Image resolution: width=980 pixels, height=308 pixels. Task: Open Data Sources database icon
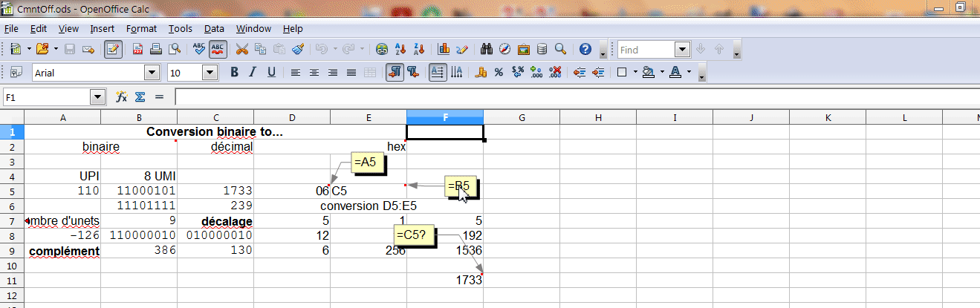[x=542, y=50]
